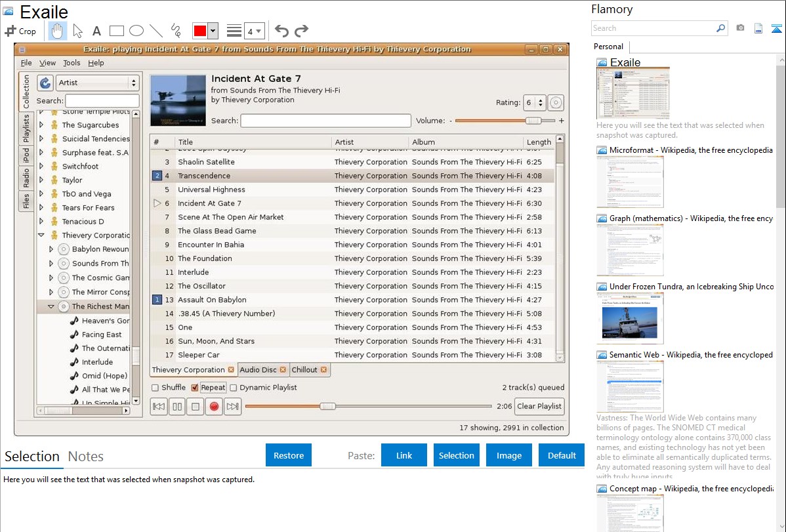Click the Rating spinner showing 6

[x=534, y=103]
